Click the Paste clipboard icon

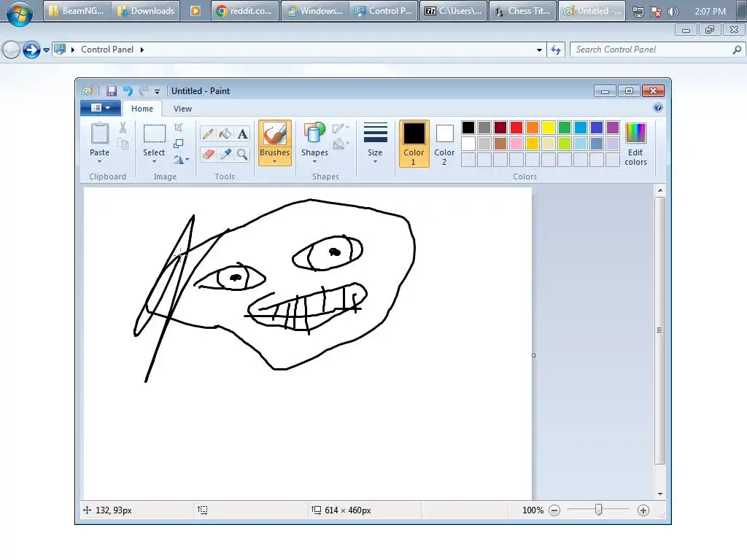(99, 133)
